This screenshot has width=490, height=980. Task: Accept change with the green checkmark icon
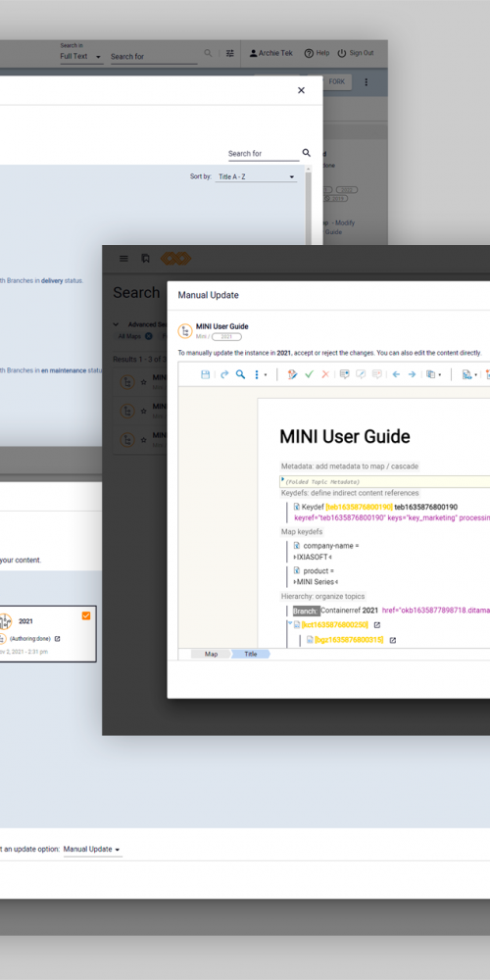click(309, 374)
